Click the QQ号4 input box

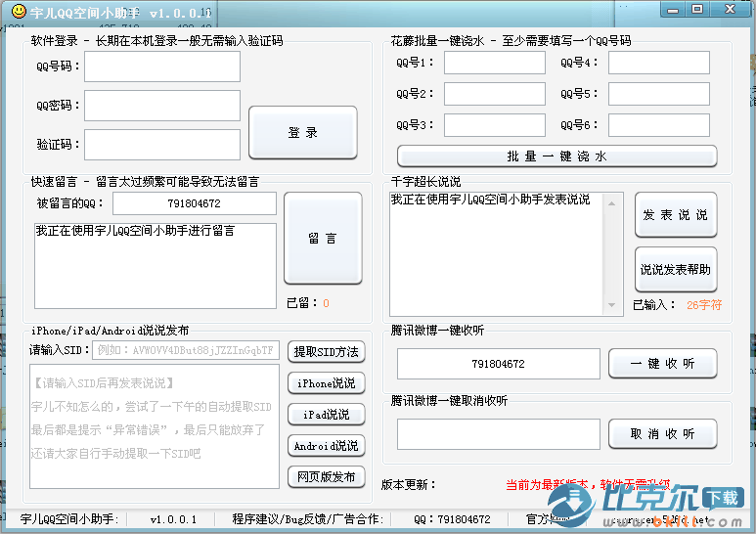(659, 63)
